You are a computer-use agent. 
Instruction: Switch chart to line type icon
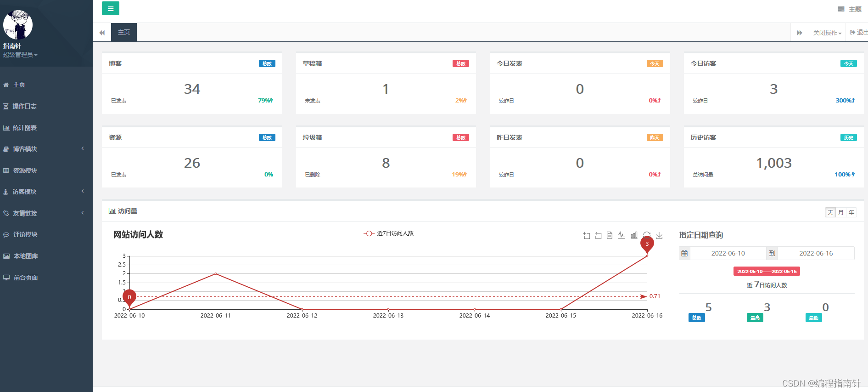[622, 235]
